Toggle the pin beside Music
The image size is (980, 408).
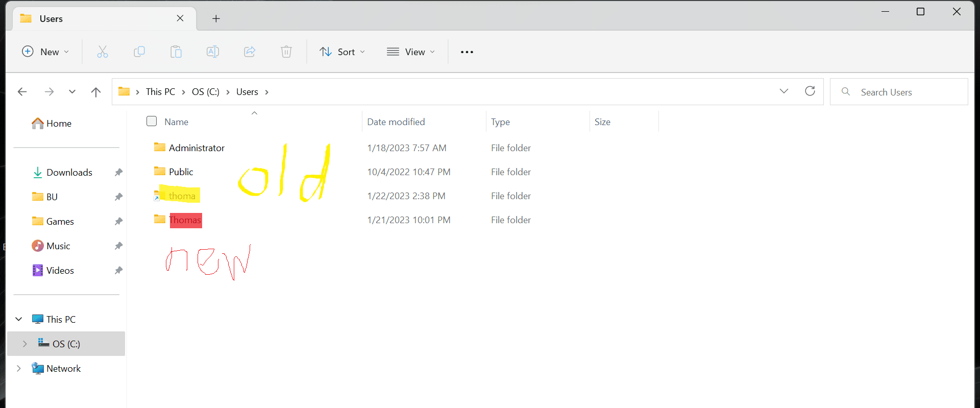pos(118,246)
